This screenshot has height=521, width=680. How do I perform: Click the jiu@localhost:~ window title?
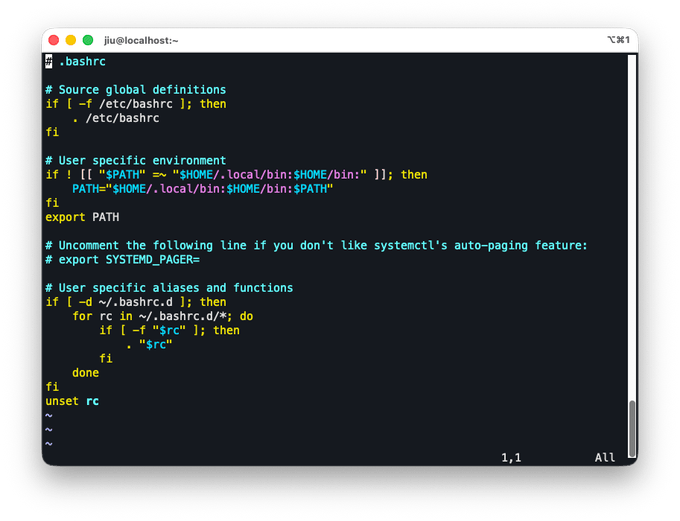141,40
